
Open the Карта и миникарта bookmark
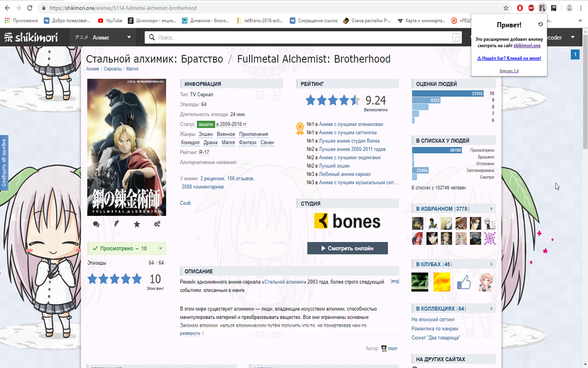pyautogui.click(x=420, y=20)
